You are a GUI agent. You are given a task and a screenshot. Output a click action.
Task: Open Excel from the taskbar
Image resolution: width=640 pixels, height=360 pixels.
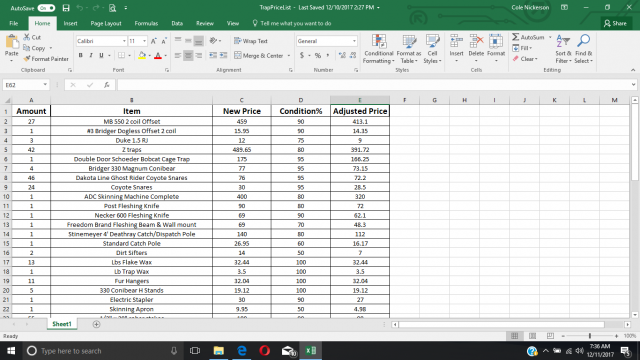[x=311, y=351]
